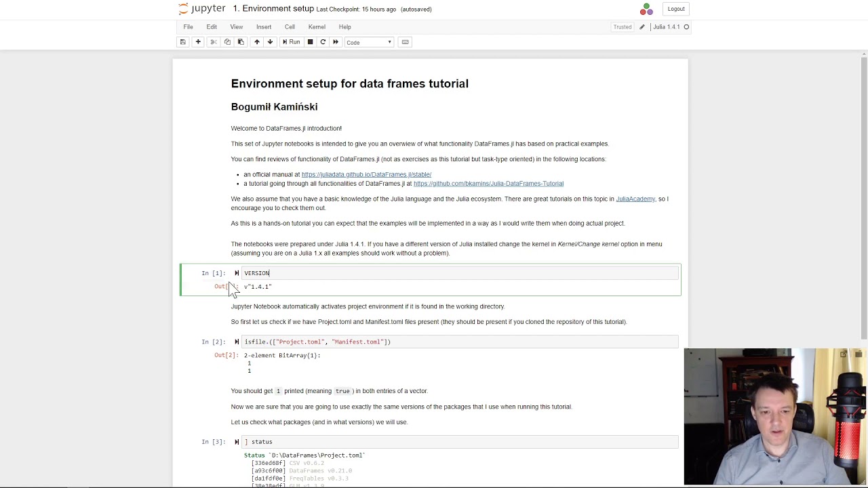Open the Help menu
The width and height of the screenshot is (868, 488).
click(x=344, y=27)
